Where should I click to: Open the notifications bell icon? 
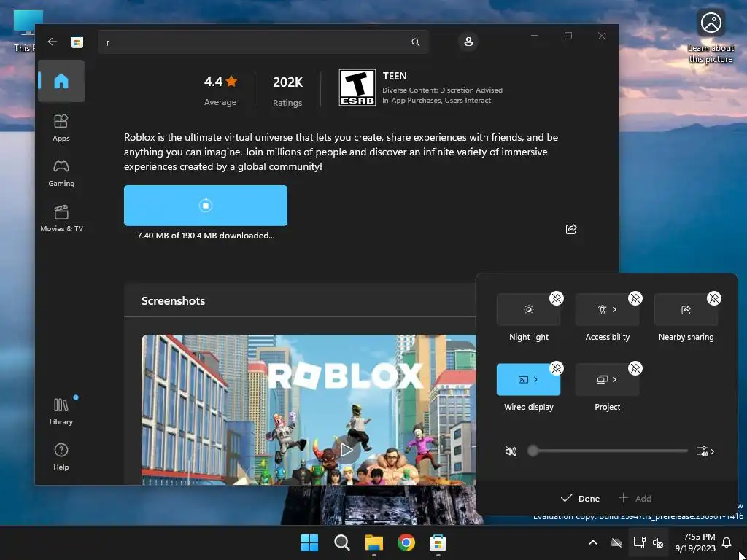tap(727, 542)
